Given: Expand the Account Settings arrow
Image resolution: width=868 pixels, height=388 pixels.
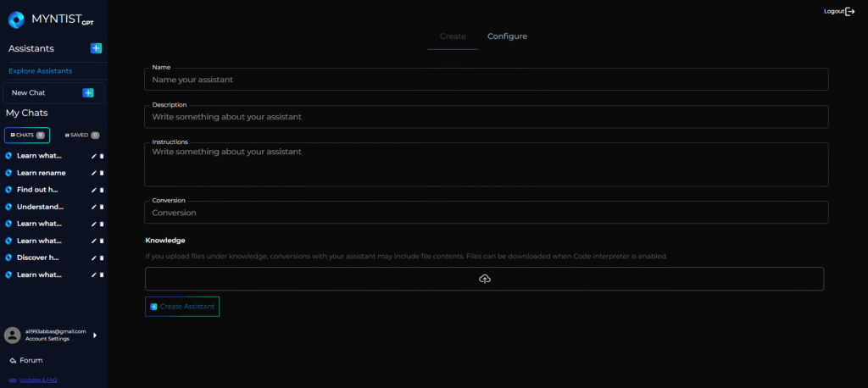Looking at the screenshot, I should point(95,335).
